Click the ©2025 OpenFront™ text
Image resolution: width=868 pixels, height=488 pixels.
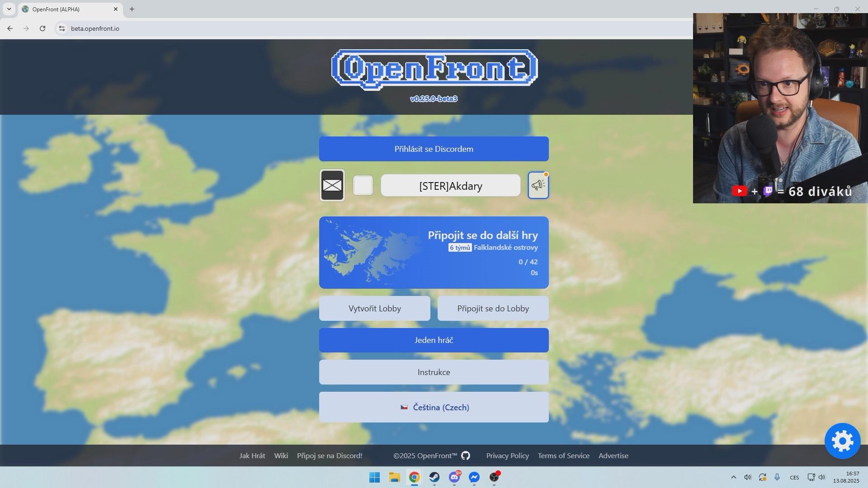tap(425, 455)
